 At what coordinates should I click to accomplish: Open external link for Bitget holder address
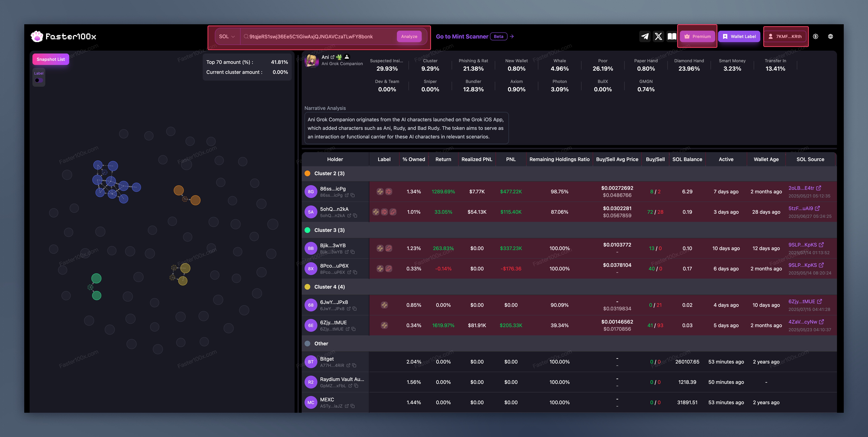click(x=348, y=365)
